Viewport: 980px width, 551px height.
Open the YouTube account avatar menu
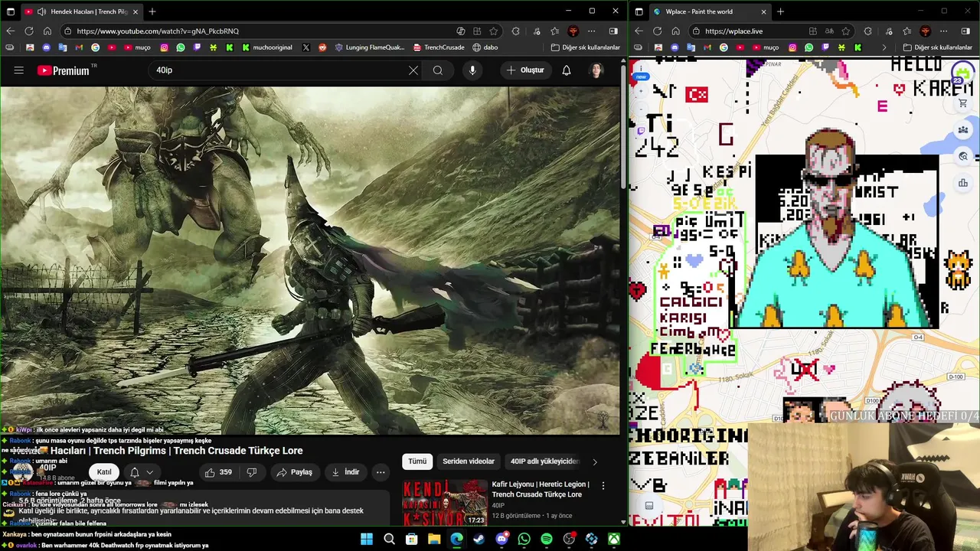point(596,70)
